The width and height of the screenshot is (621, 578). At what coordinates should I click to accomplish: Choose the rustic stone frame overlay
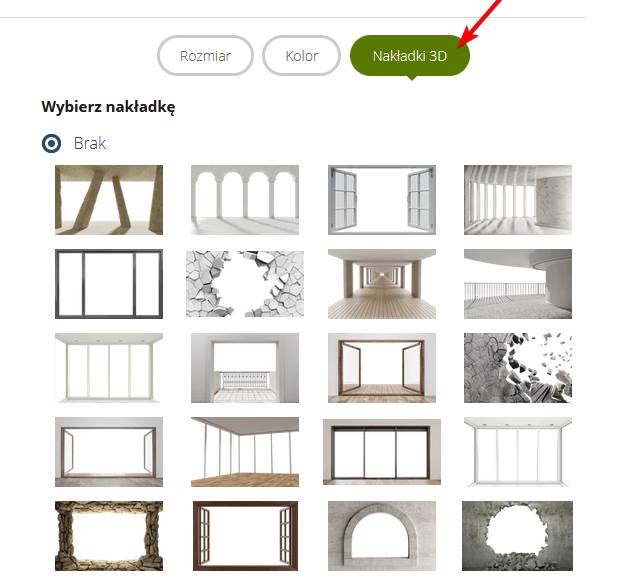pos(109,536)
